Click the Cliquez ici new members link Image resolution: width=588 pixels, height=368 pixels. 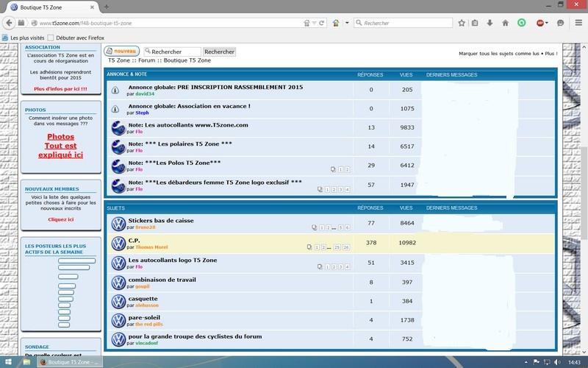click(61, 219)
